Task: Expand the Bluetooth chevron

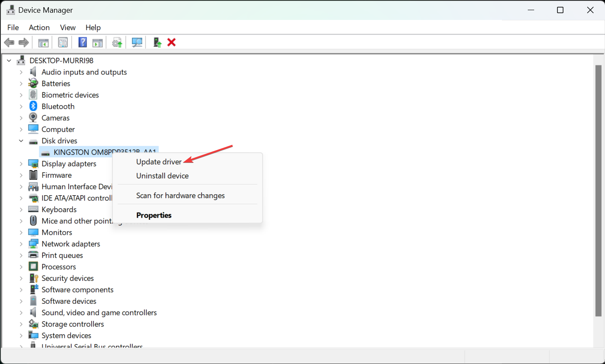Action: coord(21,106)
